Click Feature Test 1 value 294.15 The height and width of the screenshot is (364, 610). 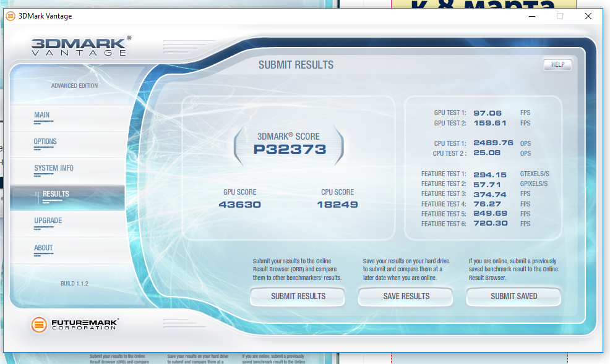click(490, 175)
